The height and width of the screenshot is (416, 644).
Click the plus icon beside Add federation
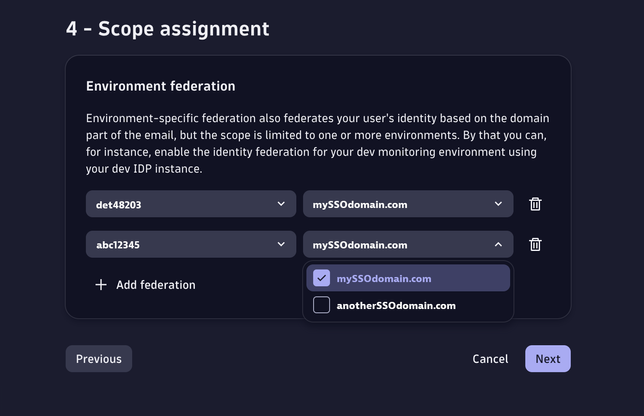point(100,285)
